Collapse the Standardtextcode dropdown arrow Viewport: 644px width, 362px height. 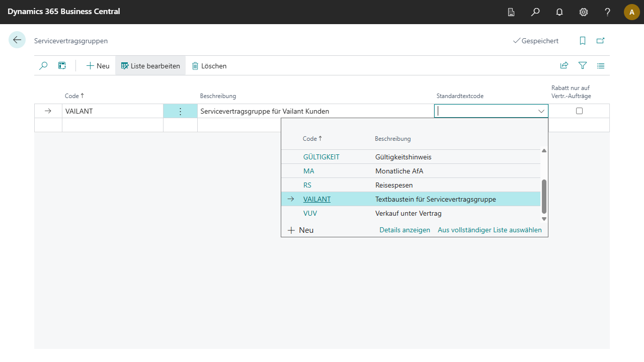pos(541,111)
